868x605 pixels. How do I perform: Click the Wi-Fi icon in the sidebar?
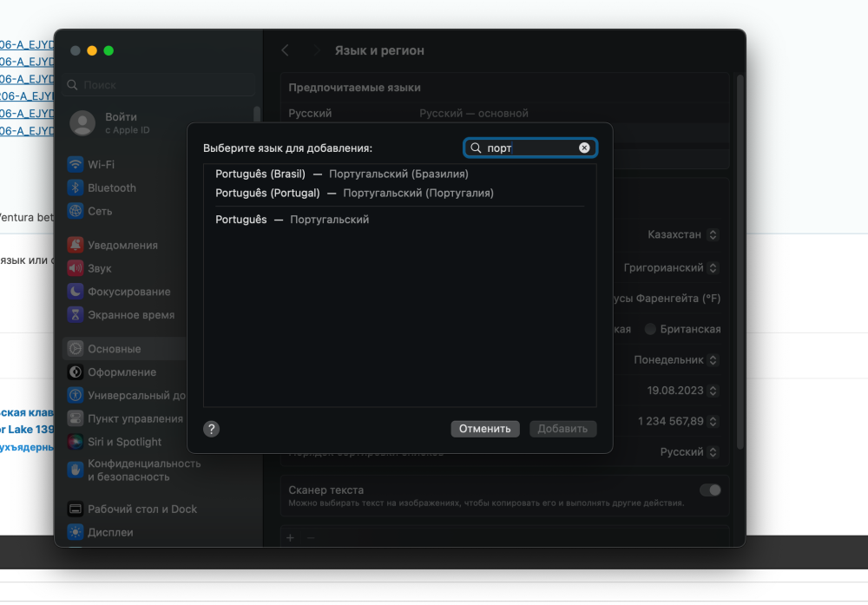click(76, 164)
